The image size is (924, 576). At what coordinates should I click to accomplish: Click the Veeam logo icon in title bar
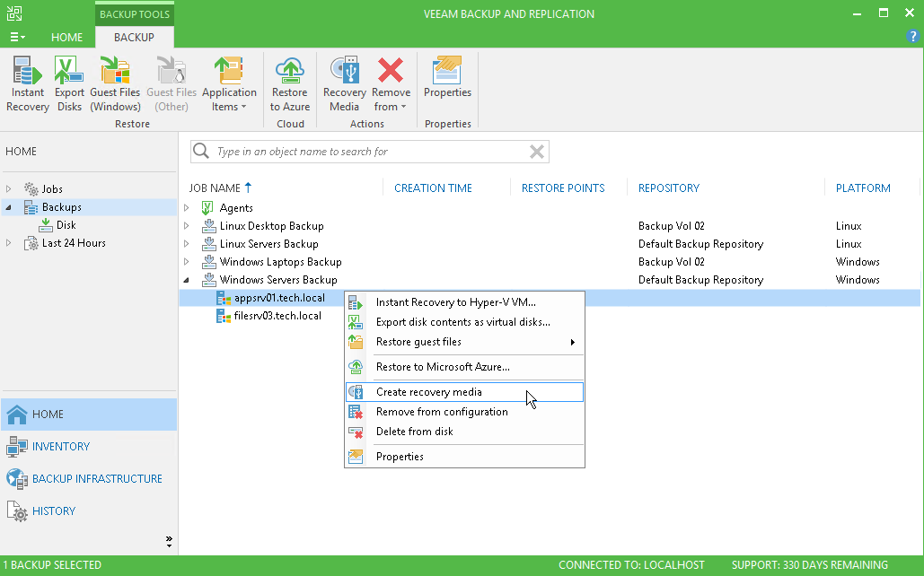pyautogui.click(x=14, y=13)
